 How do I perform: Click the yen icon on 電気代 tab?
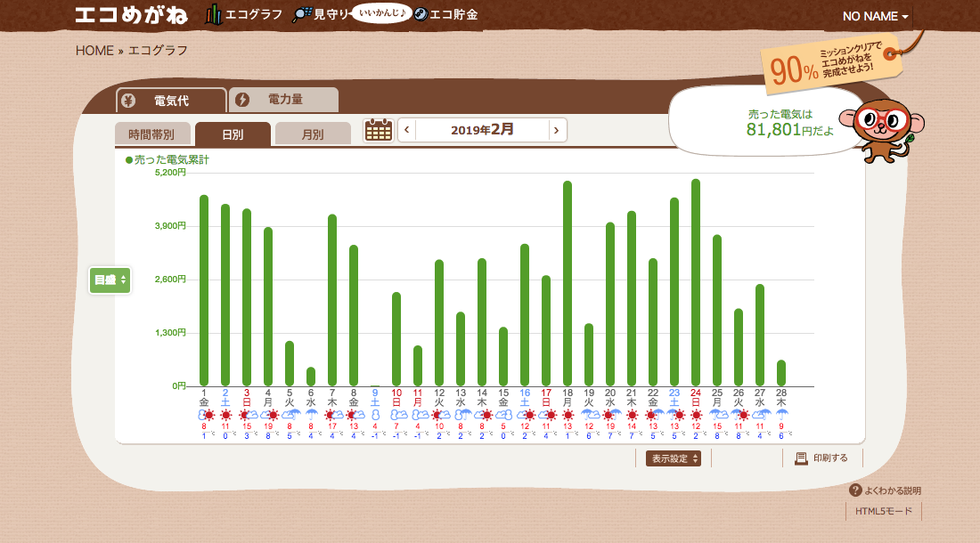[x=129, y=101]
